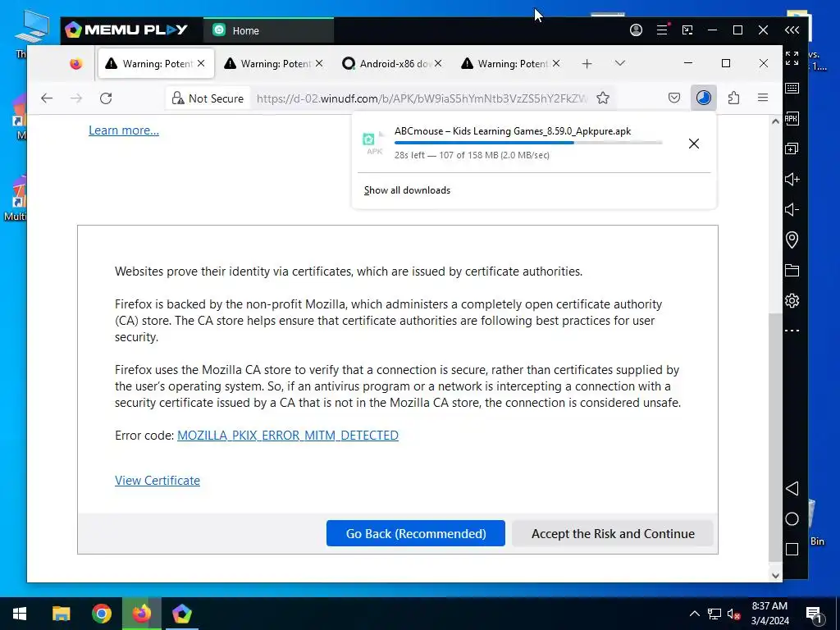Show more sidebar tools (three dots)
Viewport: 840px width, 630px height.
coord(792,331)
